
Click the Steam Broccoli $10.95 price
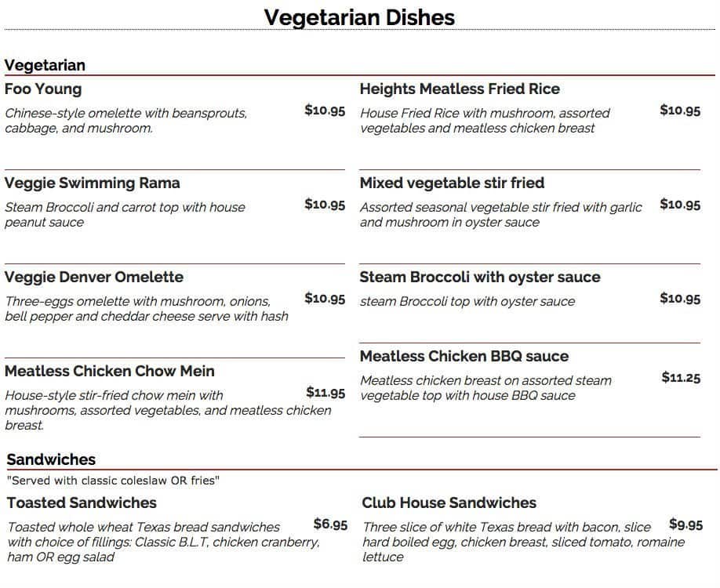tap(680, 299)
